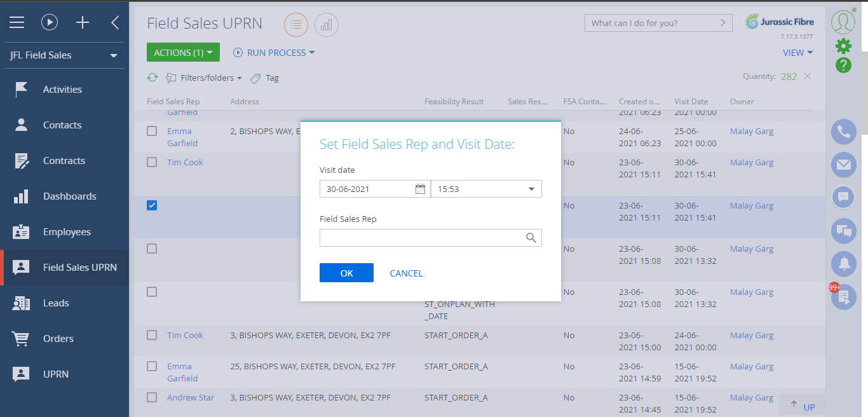Viewport: 868px width, 417px height.
Task: Collapse the left sidebar with the arrow
Action: coord(115,23)
